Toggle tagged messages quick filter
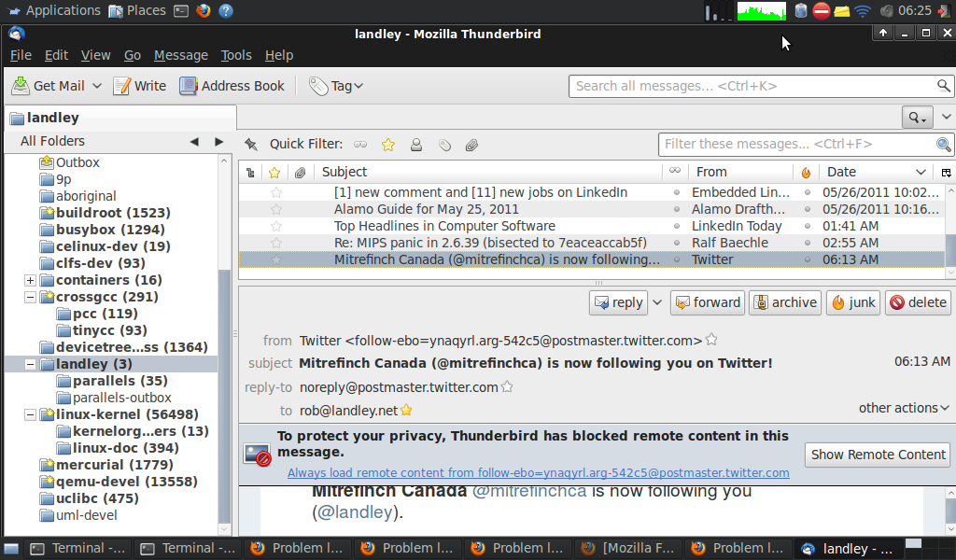This screenshot has height=560, width=956. (x=444, y=145)
